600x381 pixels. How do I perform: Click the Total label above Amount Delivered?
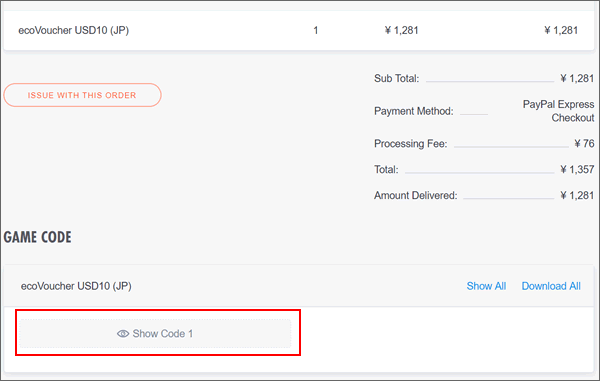tap(386, 169)
